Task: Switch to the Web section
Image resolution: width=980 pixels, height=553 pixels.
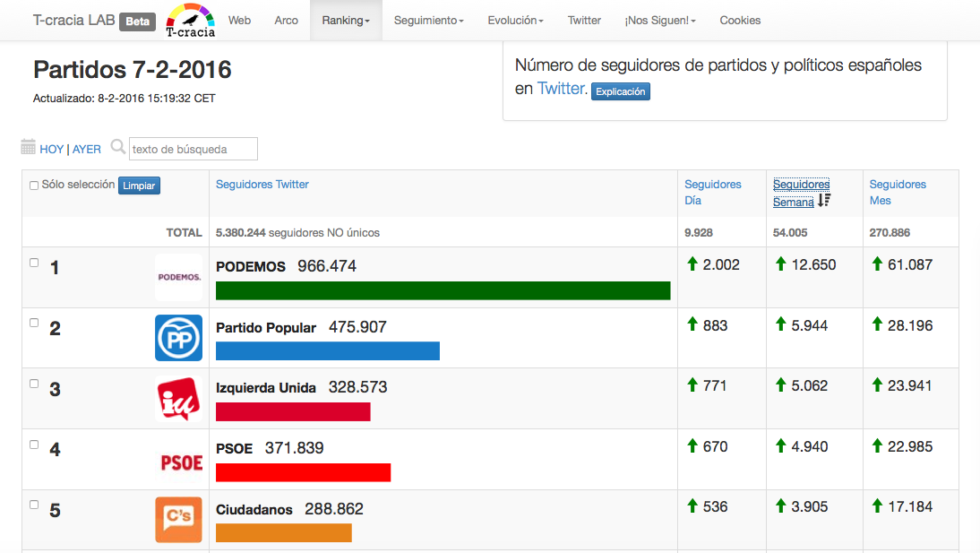Action: coord(239,20)
